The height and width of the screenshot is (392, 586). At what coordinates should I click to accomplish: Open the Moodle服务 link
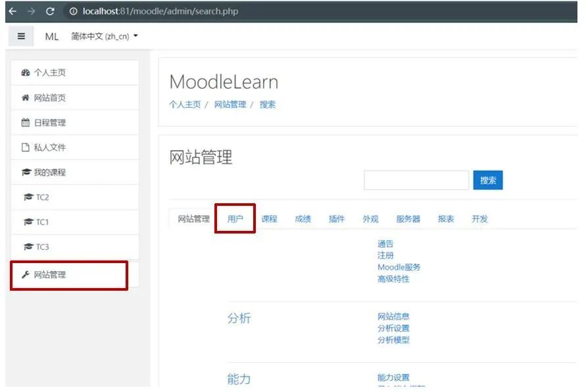(x=399, y=267)
